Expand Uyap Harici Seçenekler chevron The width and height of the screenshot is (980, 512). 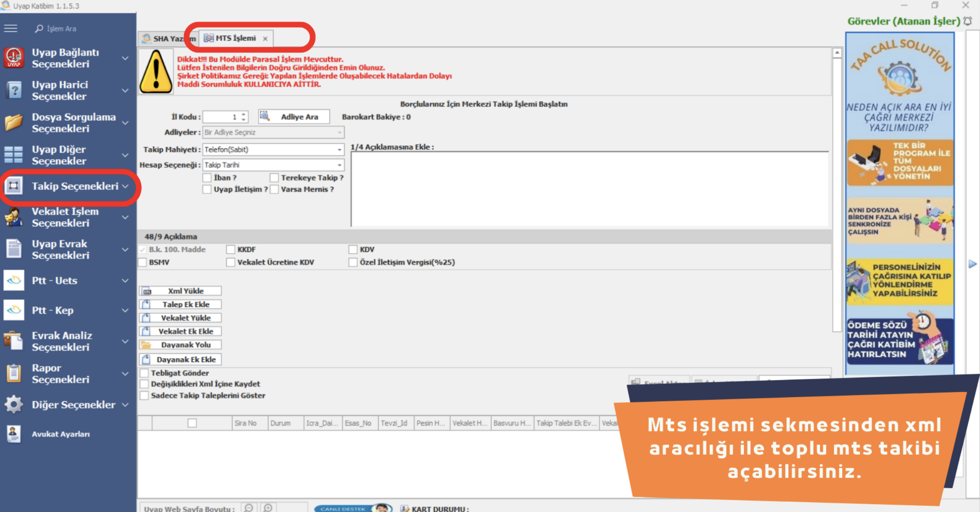tap(125, 90)
